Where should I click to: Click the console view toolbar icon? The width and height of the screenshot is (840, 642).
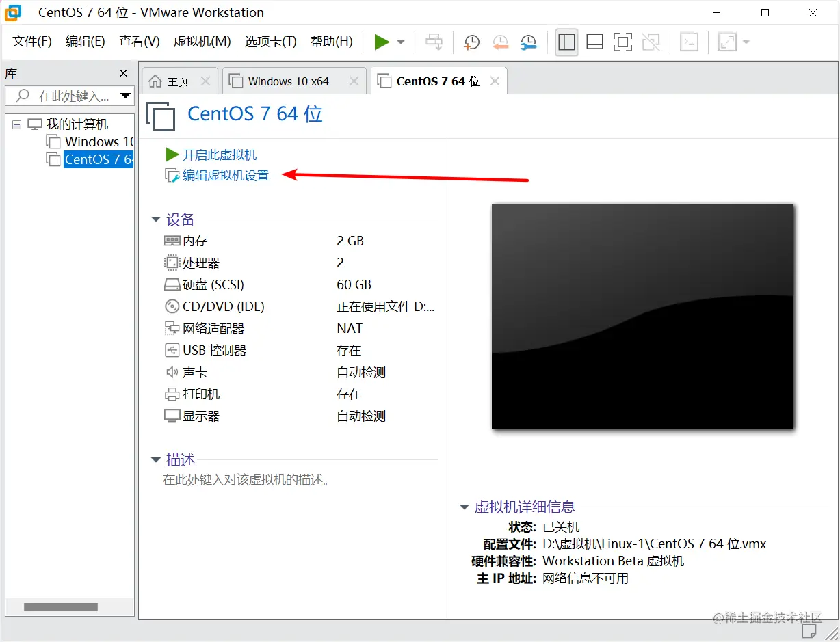tap(689, 42)
